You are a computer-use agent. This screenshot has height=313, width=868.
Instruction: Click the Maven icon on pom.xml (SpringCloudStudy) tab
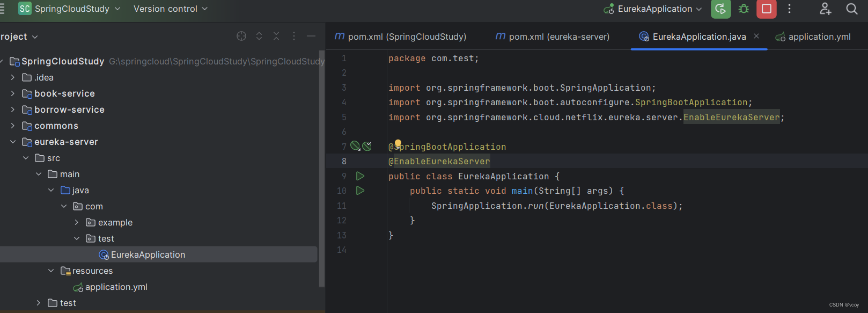tap(340, 36)
